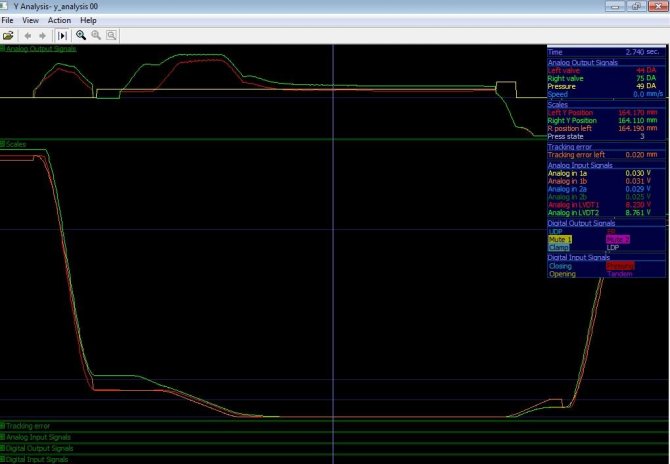The image size is (670, 464).
Task: Open the Help menu
Action: pos(88,20)
